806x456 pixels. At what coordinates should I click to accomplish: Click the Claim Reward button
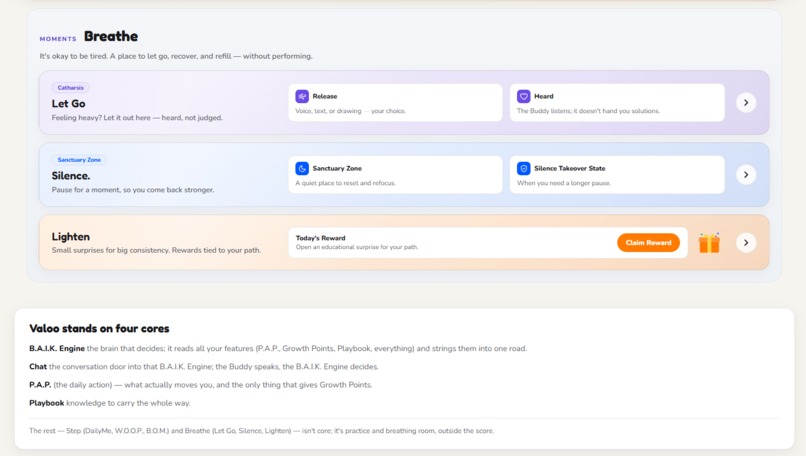(x=648, y=243)
